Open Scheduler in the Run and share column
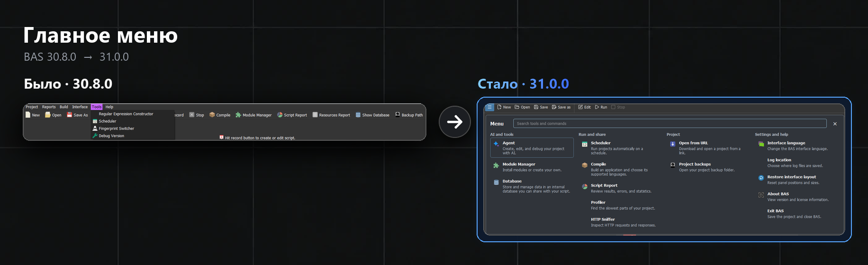868x265 pixels. click(x=620, y=147)
